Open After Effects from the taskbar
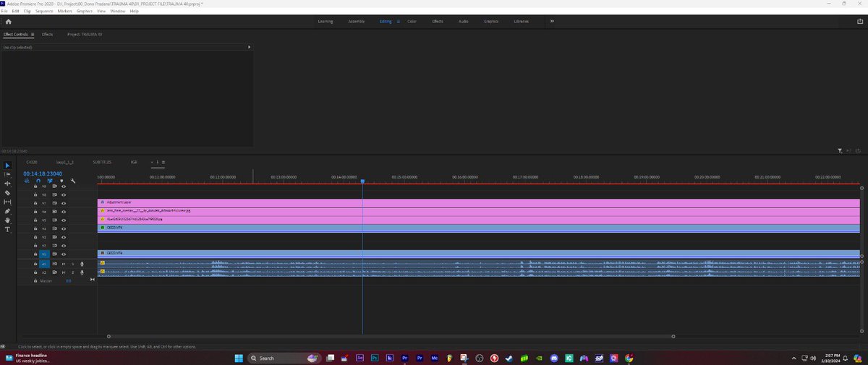The image size is (868, 365). 359,358
